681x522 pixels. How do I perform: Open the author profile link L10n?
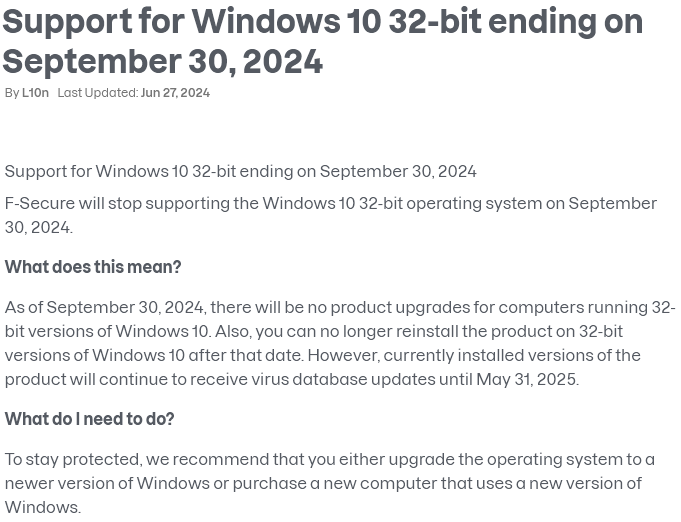35,93
